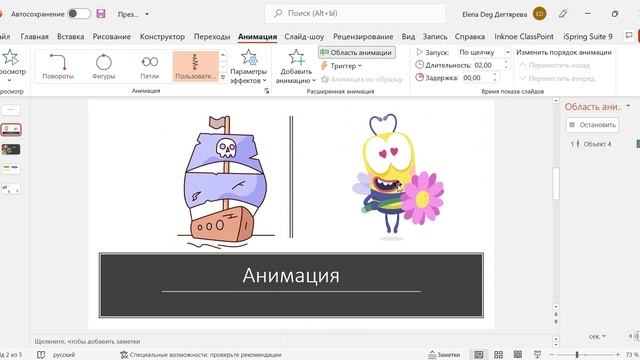Click the Задержка value field
This screenshot has width=640, height=360.
pyautogui.click(x=477, y=78)
